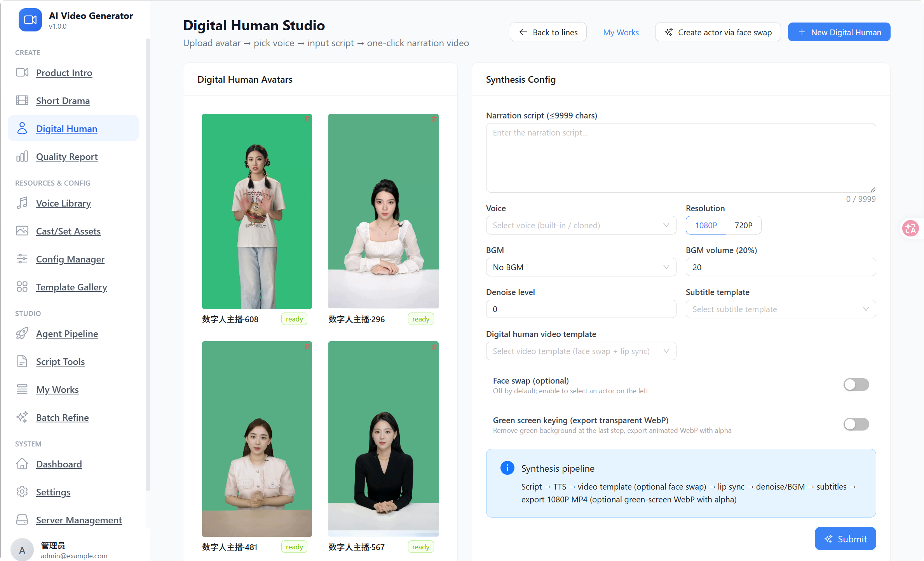Click the Short Drama film icon
The height and width of the screenshot is (561, 924).
click(x=22, y=101)
